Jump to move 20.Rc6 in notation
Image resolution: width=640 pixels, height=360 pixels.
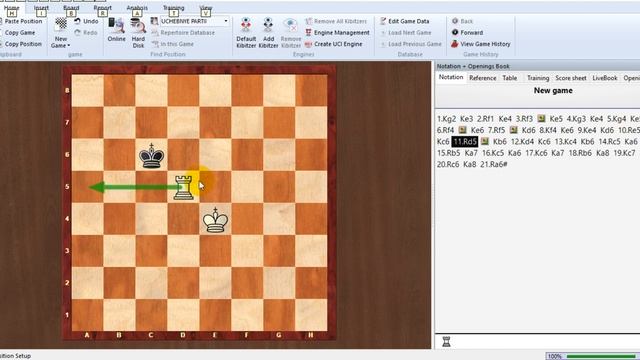pyautogui.click(x=448, y=164)
